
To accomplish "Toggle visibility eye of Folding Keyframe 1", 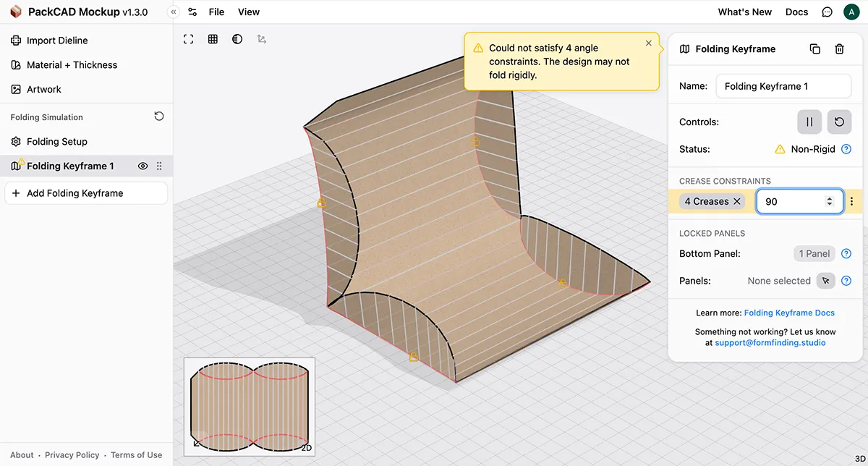I will point(142,166).
